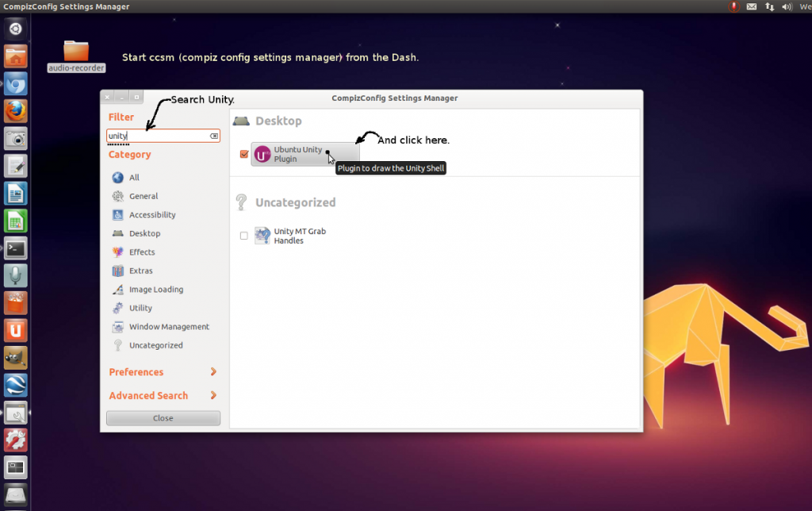The width and height of the screenshot is (812, 511).
Task: Toggle the Ubuntu Unity Plugin checkbox
Action: pos(244,154)
